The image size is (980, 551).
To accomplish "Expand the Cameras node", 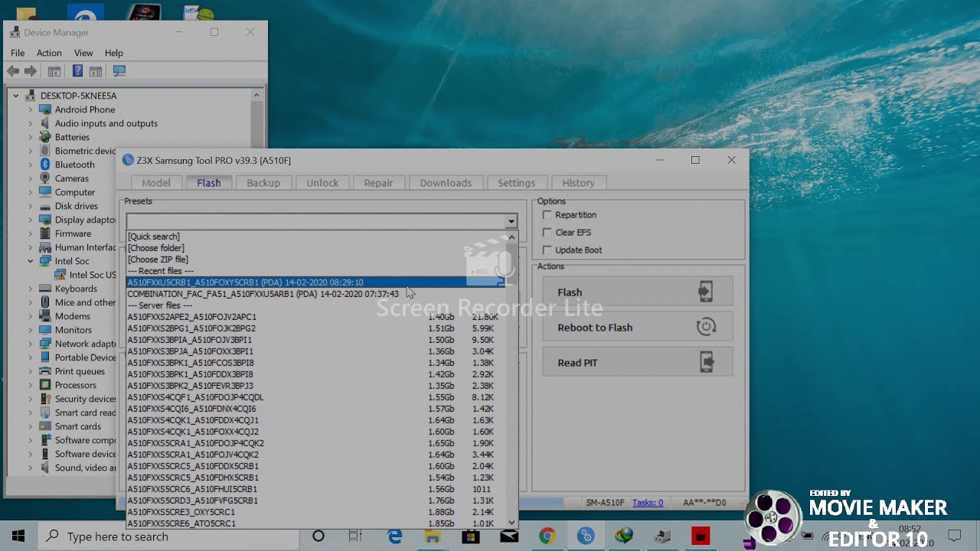I will (x=31, y=178).
